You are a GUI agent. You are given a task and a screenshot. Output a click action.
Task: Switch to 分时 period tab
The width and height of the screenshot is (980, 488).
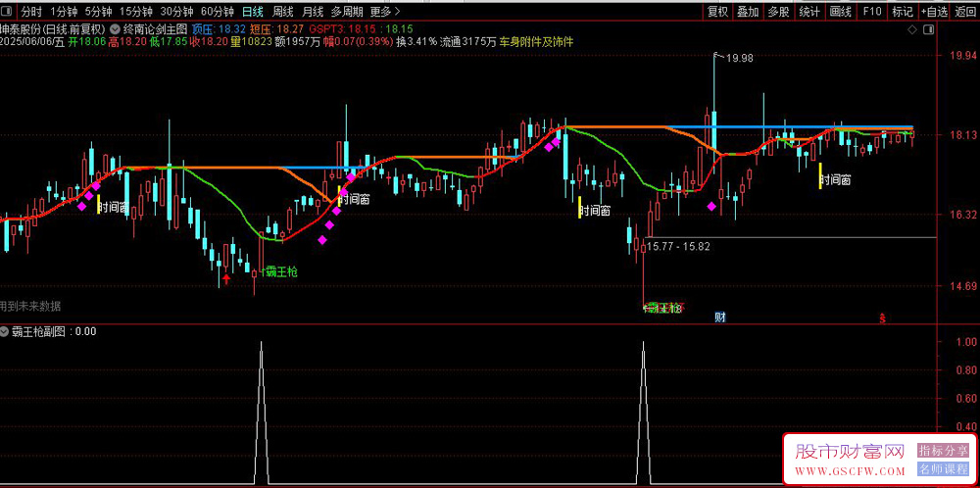click(x=32, y=11)
